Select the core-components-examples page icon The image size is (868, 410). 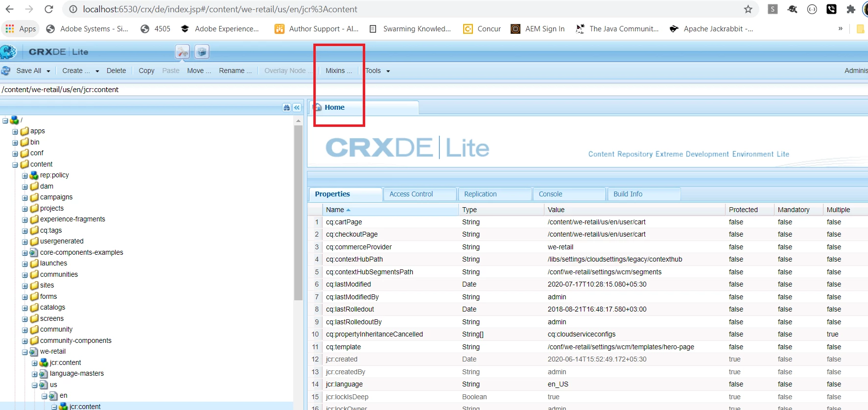[x=34, y=253]
